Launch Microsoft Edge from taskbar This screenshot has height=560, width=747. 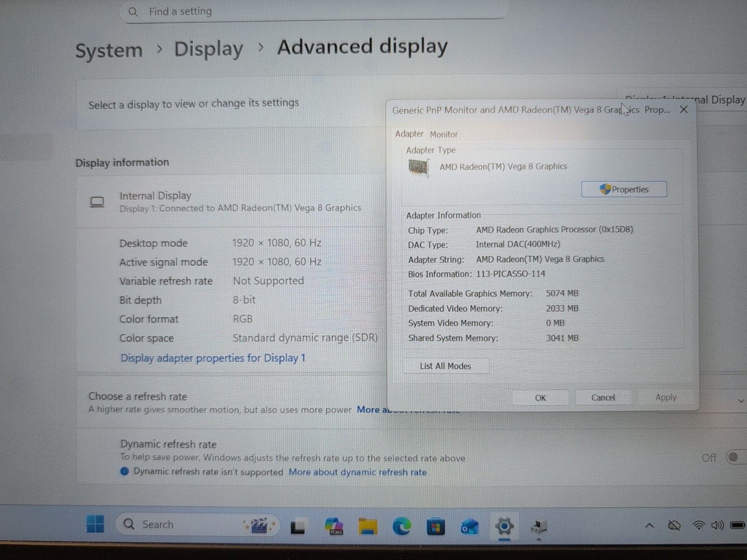tap(402, 526)
